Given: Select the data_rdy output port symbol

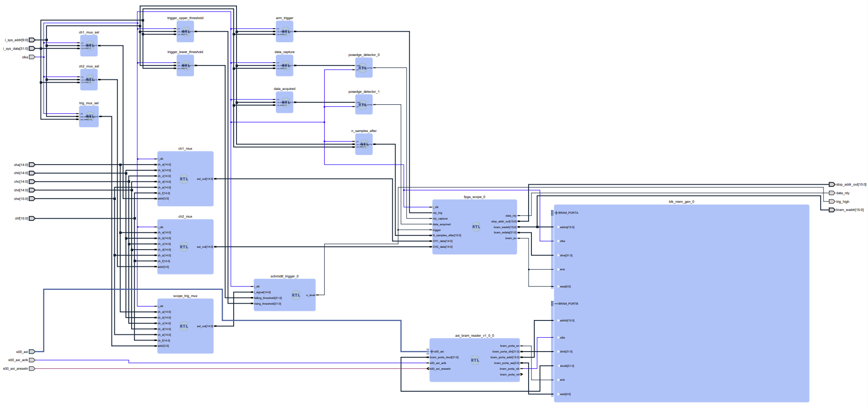Looking at the screenshot, I should click(832, 193).
